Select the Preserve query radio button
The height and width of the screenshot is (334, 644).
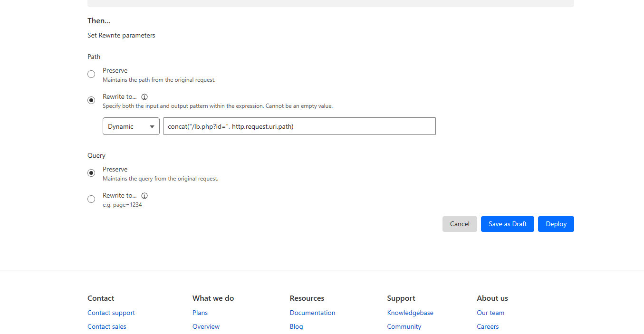[91, 173]
